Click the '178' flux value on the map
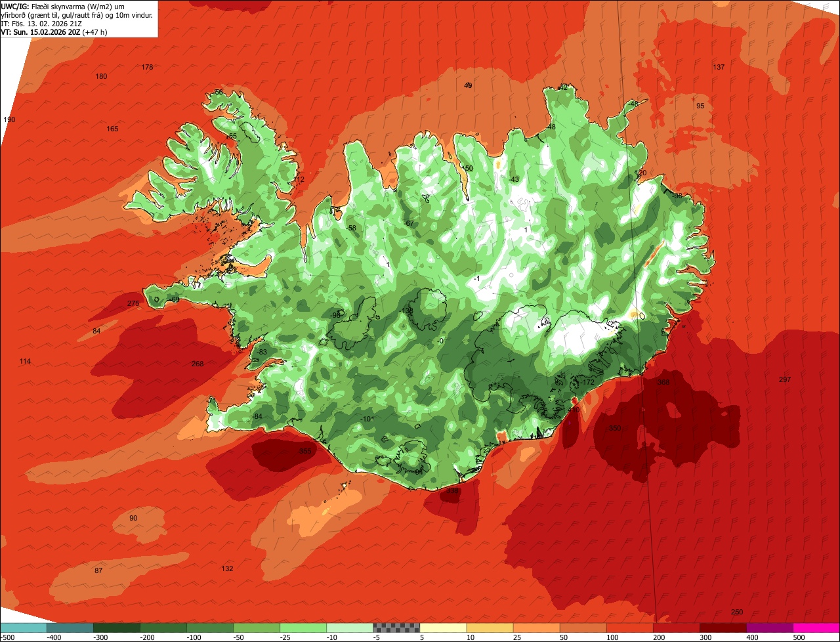This screenshot has width=840, height=642. [147, 67]
